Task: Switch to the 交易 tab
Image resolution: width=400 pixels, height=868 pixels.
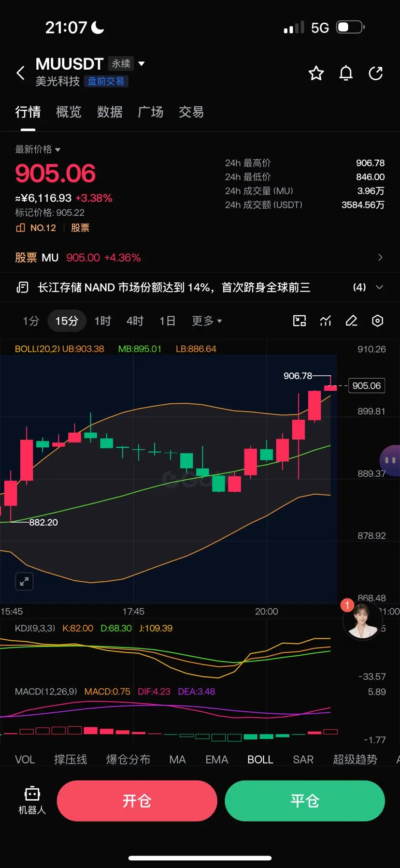Action: coord(191,112)
